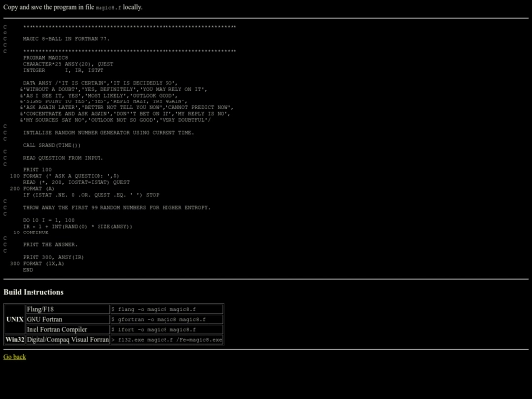Image resolution: width=532 pixels, height=399 pixels.
Task: Click the gfortran -o magic8 command
Action: click(159, 319)
